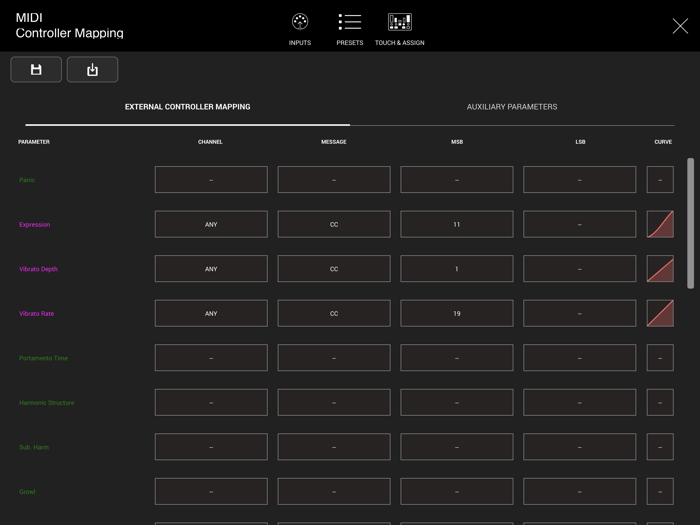The width and height of the screenshot is (700, 525).
Task: Select the Vibrato Depth parameter label
Action: pyautogui.click(x=38, y=269)
